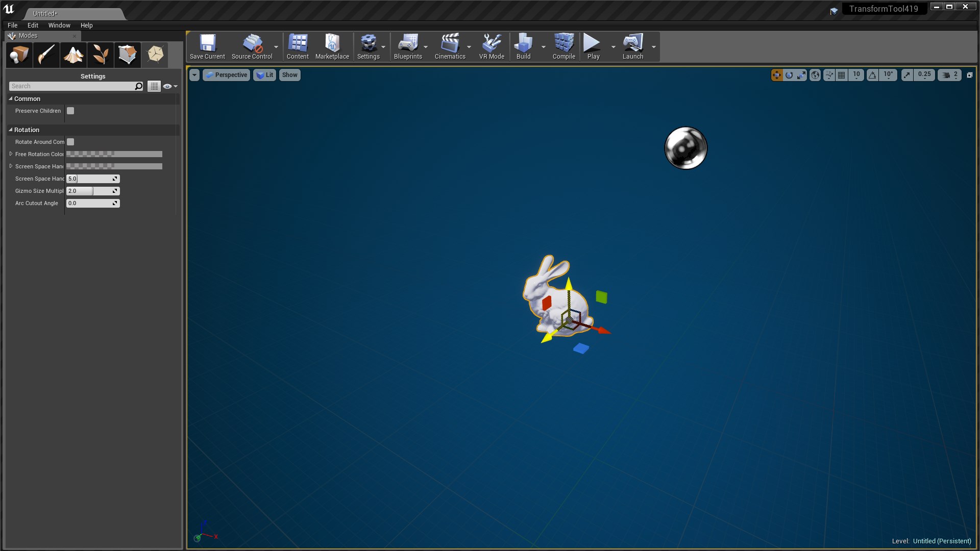The image size is (980, 551).
Task: Toggle the Rotate Around Component checkbox
Action: [70, 142]
